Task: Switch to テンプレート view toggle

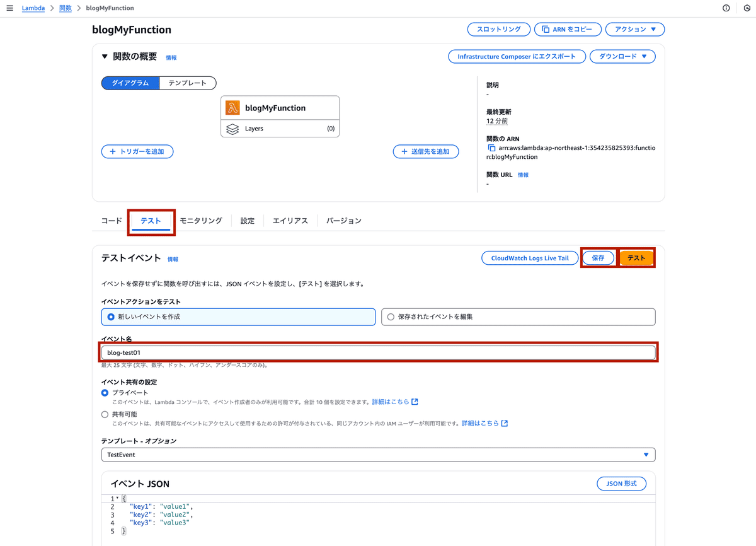Action: pos(188,83)
